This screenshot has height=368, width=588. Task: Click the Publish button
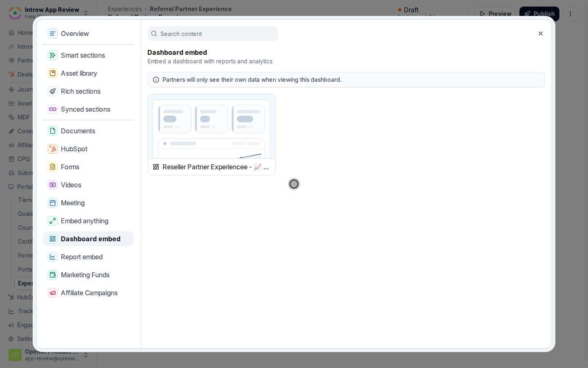pyautogui.click(x=539, y=14)
